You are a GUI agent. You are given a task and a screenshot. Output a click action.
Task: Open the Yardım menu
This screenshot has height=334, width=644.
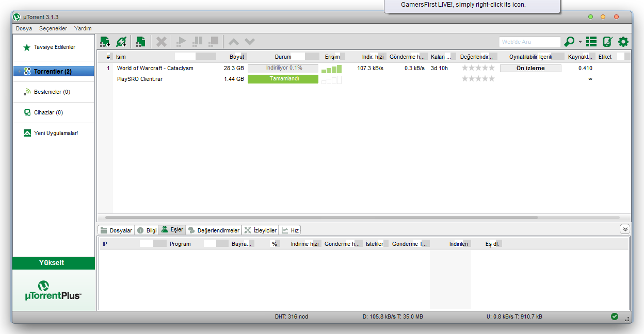click(83, 28)
